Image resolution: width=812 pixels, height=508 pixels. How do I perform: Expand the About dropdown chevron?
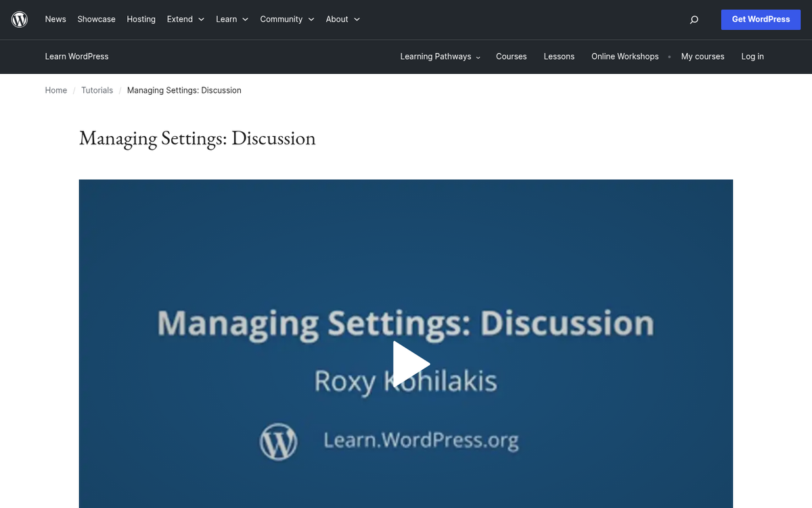[357, 20]
